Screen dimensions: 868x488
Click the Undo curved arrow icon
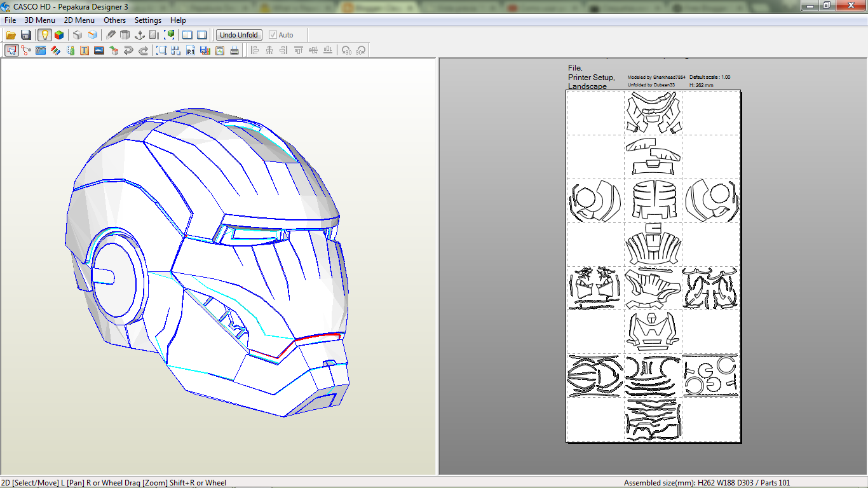click(x=128, y=50)
